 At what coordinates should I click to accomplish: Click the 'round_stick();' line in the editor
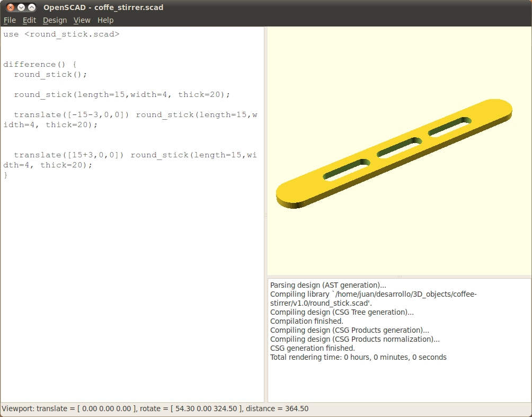50,74
